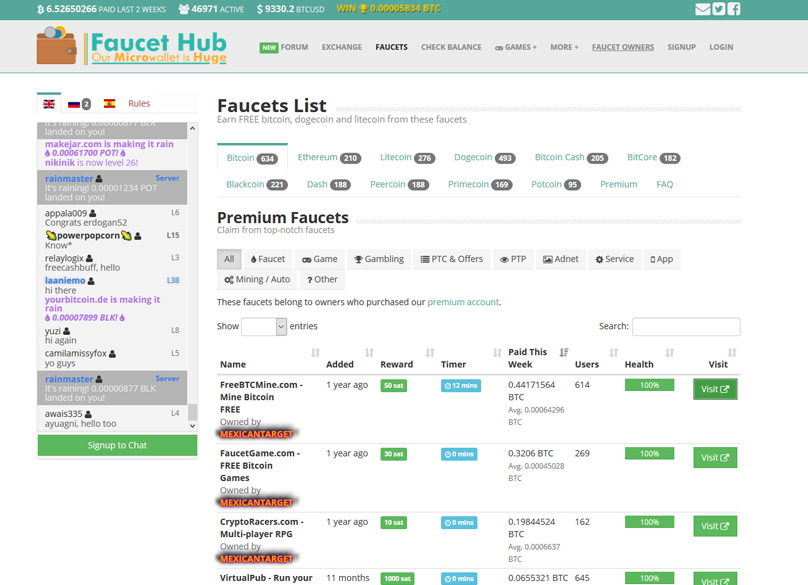Click the Signup to Chat button
This screenshot has width=808, height=585.
[117, 445]
